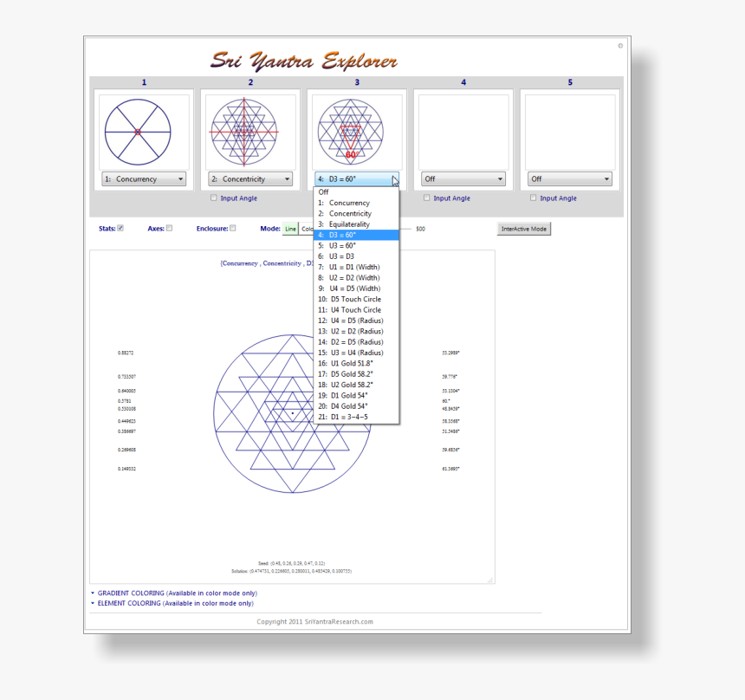Screen dimensions: 745x700
Task: Choose option 9: U4 = D5 (Width)
Action: [x=356, y=288]
